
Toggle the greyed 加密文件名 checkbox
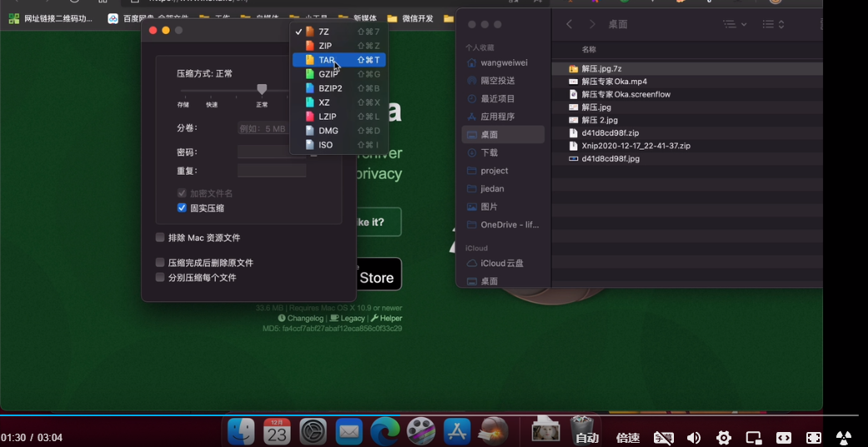[x=182, y=193]
